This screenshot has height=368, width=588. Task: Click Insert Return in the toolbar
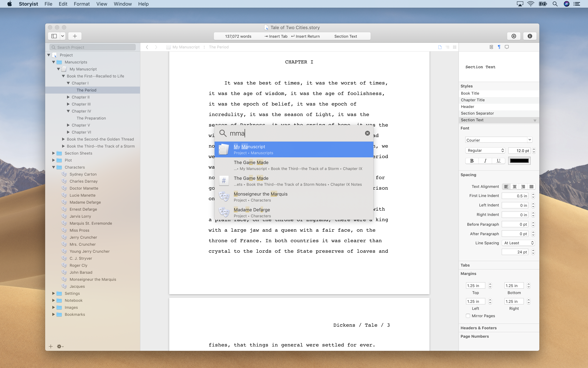[305, 36]
